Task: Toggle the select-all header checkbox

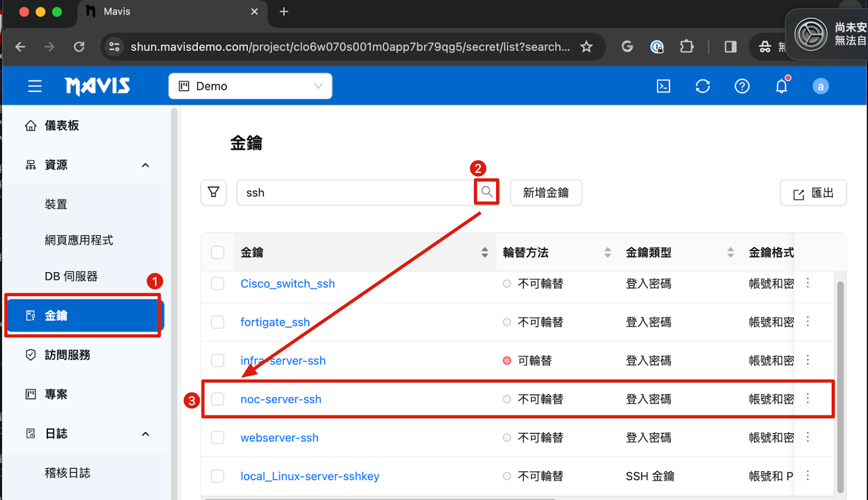Action: pyautogui.click(x=218, y=252)
